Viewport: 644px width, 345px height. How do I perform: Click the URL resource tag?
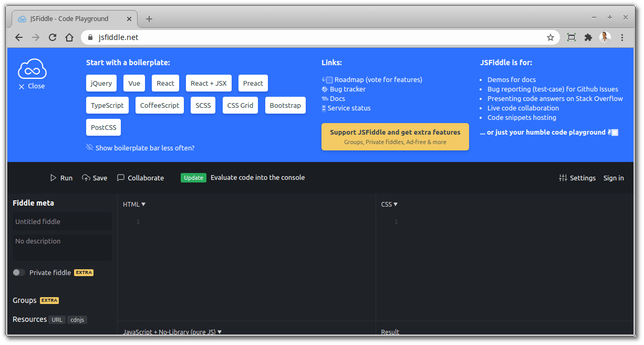(x=57, y=319)
